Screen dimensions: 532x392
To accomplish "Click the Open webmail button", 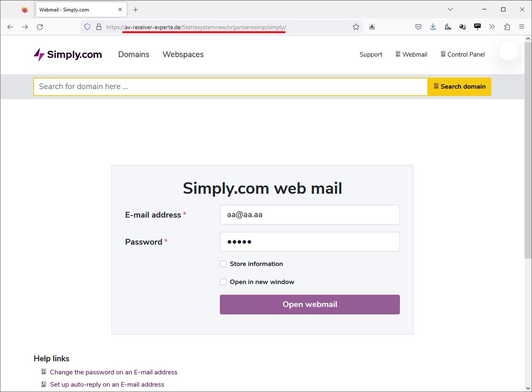I will [x=310, y=305].
